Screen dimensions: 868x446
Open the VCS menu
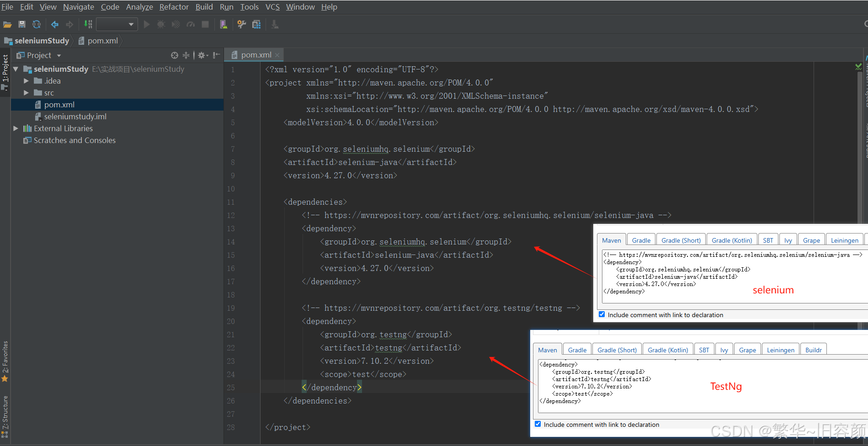pyautogui.click(x=272, y=7)
